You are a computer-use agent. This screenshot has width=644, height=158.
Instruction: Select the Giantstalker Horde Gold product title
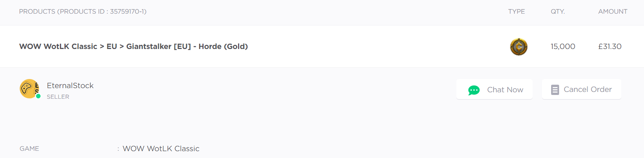[187, 46]
